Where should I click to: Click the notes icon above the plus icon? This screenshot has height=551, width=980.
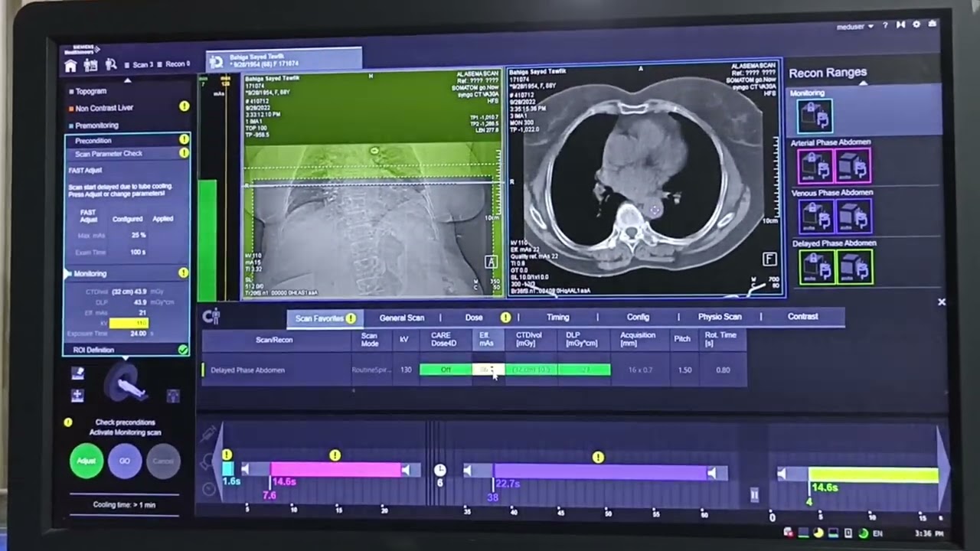(x=77, y=373)
